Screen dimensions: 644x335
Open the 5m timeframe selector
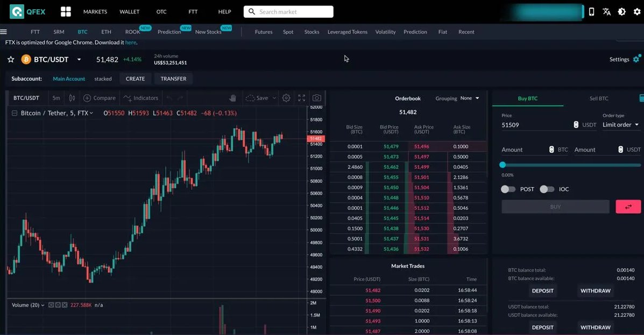click(56, 98)
